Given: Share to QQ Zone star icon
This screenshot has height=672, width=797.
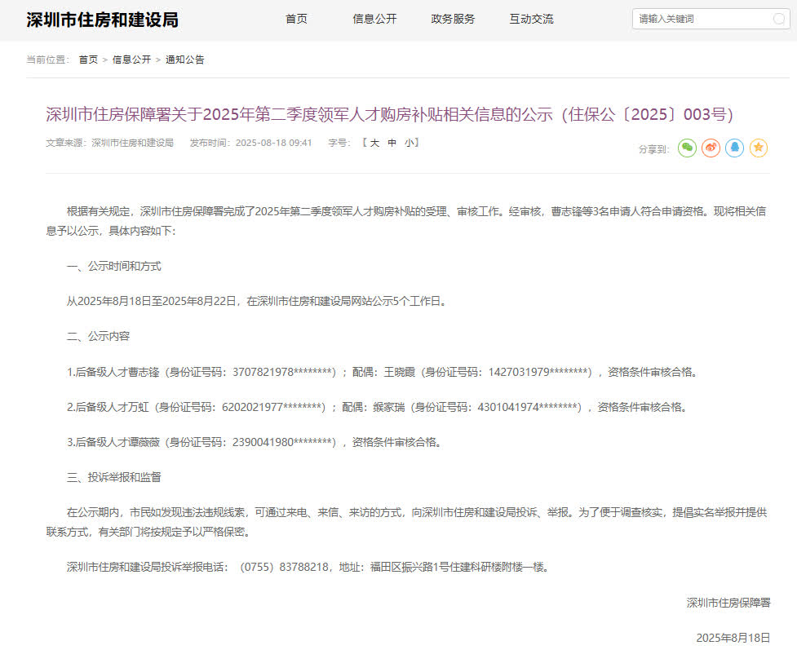Looking at the screenshot, I should (759, 148).
